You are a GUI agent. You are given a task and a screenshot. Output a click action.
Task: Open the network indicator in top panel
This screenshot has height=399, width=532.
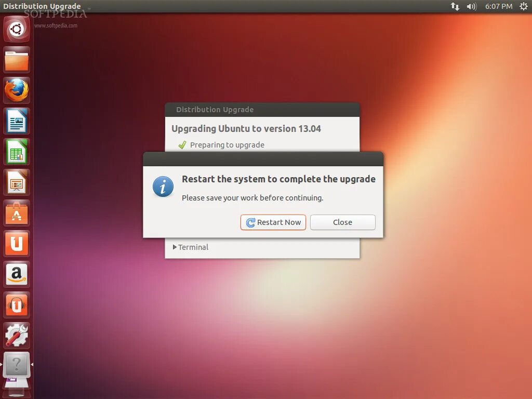click(x=455, y=6)
